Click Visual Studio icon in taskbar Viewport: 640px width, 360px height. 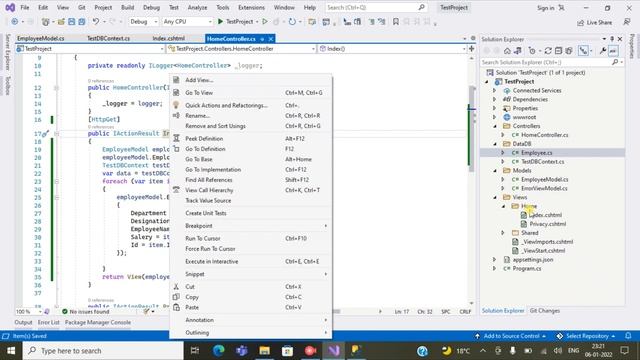coord(334,351)
